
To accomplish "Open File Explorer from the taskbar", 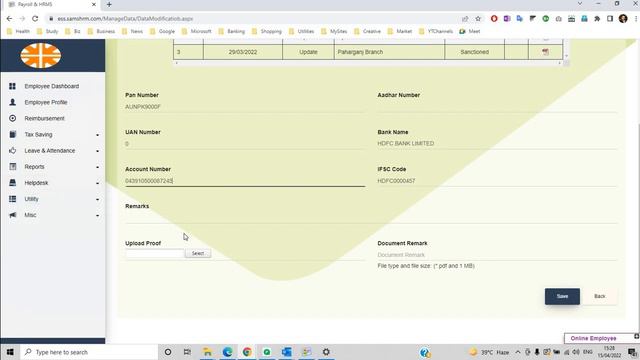I will [207, 352].
